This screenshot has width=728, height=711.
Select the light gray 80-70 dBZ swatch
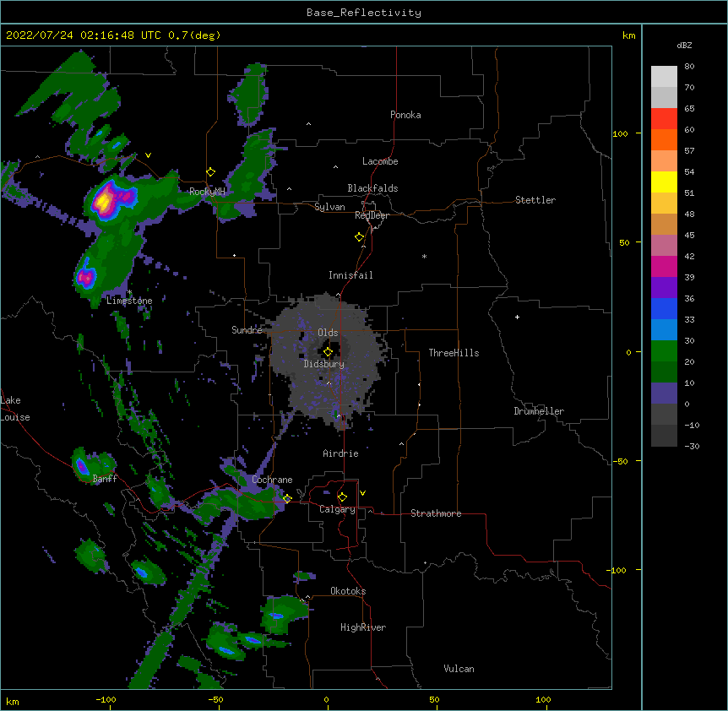[664, 76]
